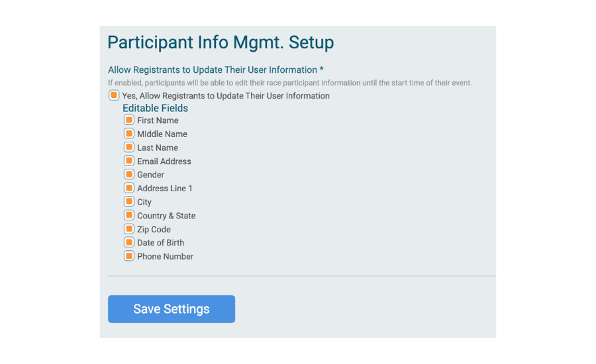The image size is (596, 364).
Task: Click Allow Registrants to Update heading
Action: tap(215, 70)
